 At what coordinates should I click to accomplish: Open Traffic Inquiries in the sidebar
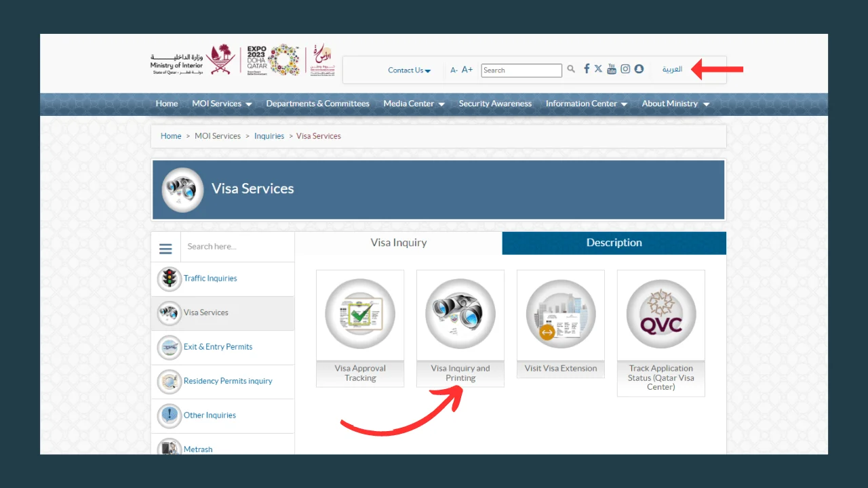(x=210, y=279)
